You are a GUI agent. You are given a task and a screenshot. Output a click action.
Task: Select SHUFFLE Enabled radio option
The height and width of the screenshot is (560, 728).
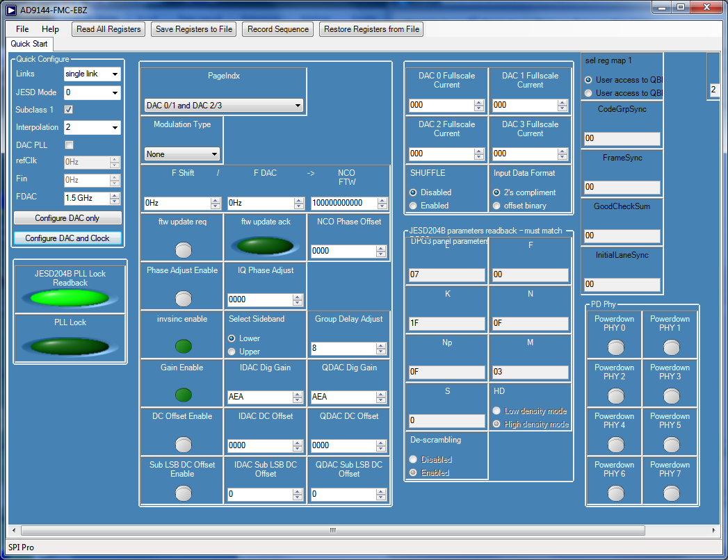tap(414, 206)
